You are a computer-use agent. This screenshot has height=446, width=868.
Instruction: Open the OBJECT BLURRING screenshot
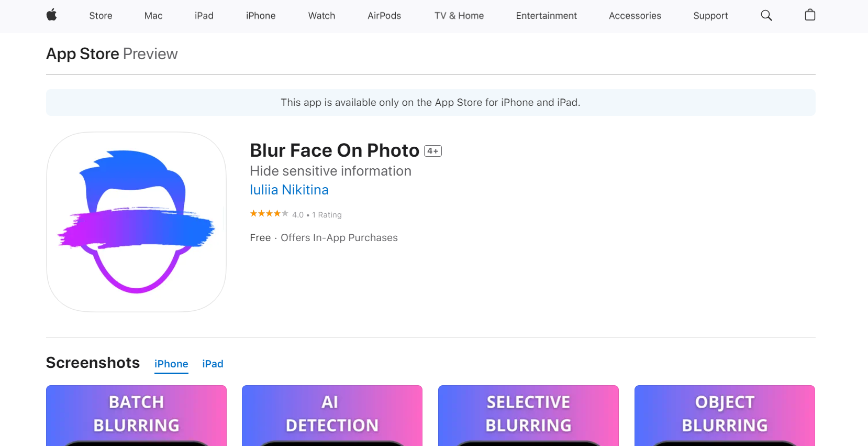coord(724,416)
